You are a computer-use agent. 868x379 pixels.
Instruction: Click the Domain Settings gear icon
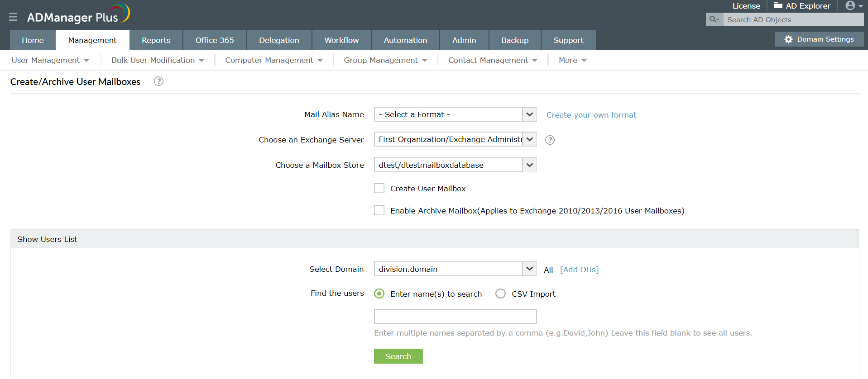point(788,39)
